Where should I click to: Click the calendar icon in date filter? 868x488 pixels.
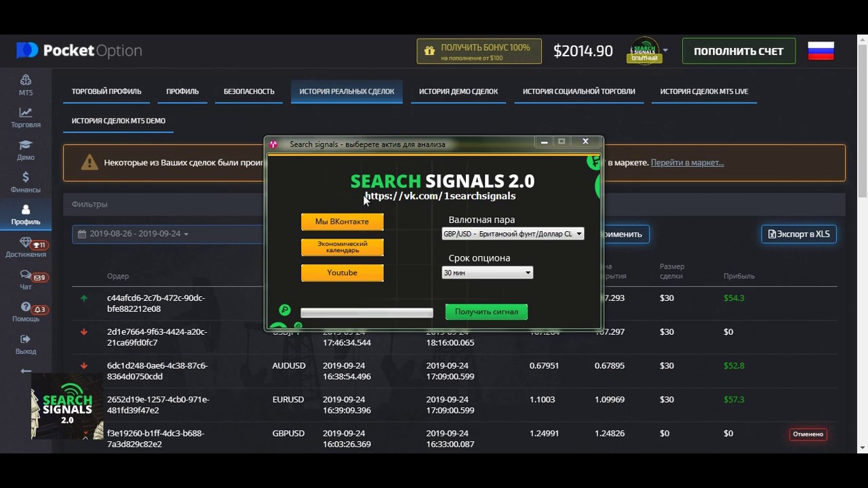pyautogui.click(x=82, y=234)
